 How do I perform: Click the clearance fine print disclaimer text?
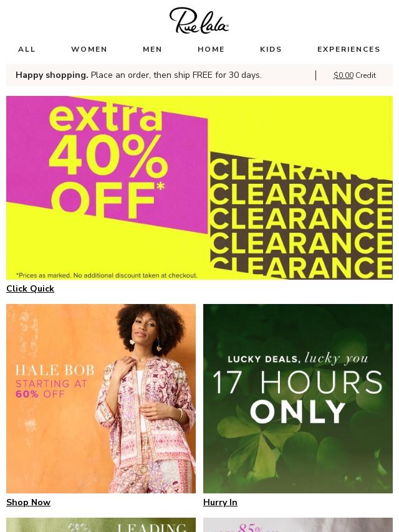point(107,275)
